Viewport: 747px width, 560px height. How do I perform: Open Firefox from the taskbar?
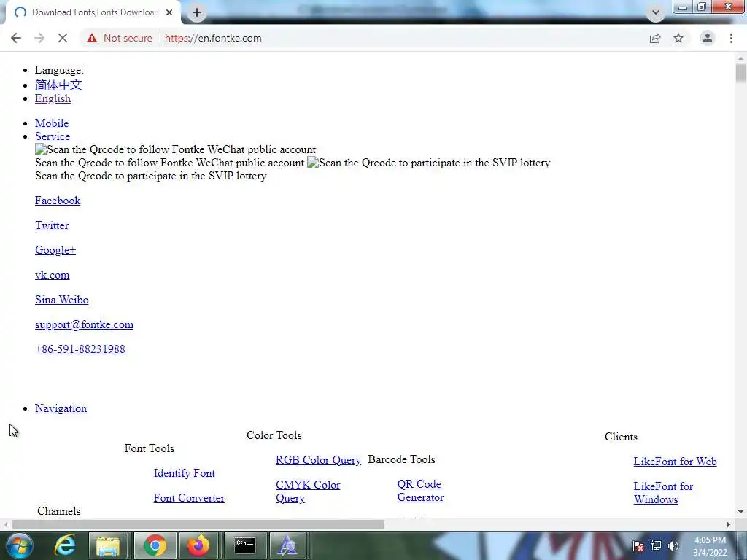point(198,545)
